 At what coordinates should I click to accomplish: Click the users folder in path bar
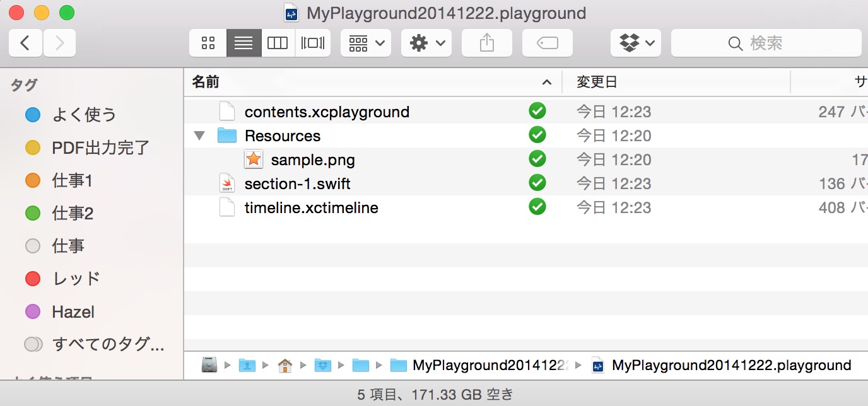pyautogui.click(x=247, y=365)
